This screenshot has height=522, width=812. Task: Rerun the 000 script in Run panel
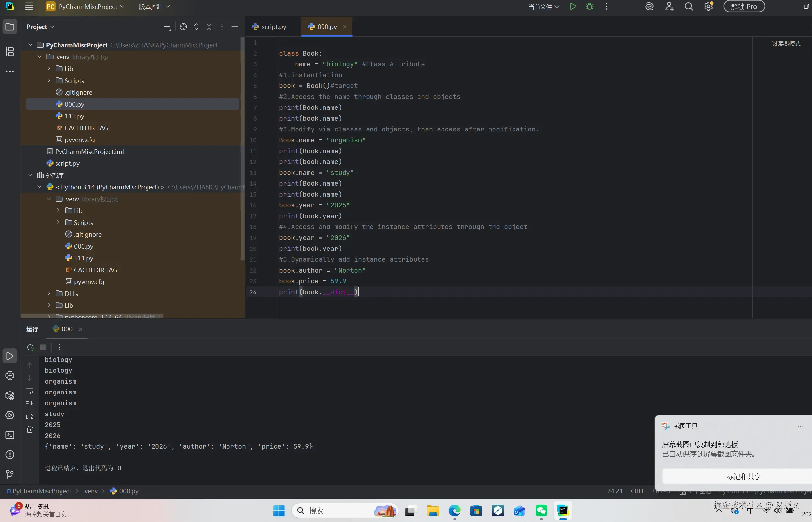pos(31,347)
